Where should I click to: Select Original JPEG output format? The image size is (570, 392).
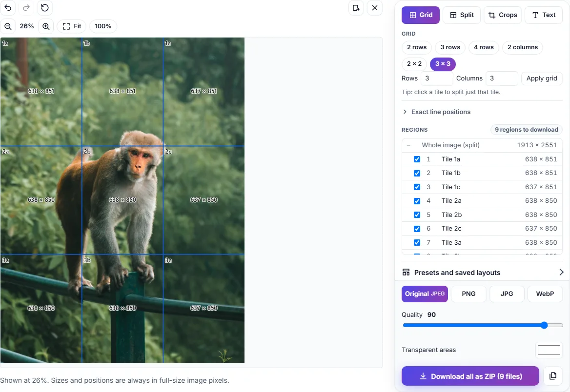(x=425, y=294)
